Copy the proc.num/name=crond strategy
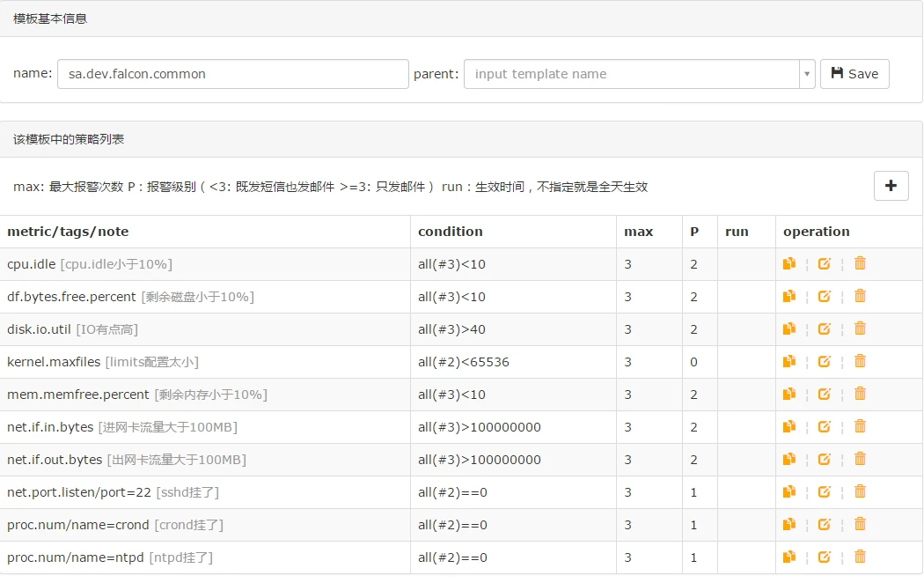This screenshot has width=924, height=583. [x=789, y=524]
